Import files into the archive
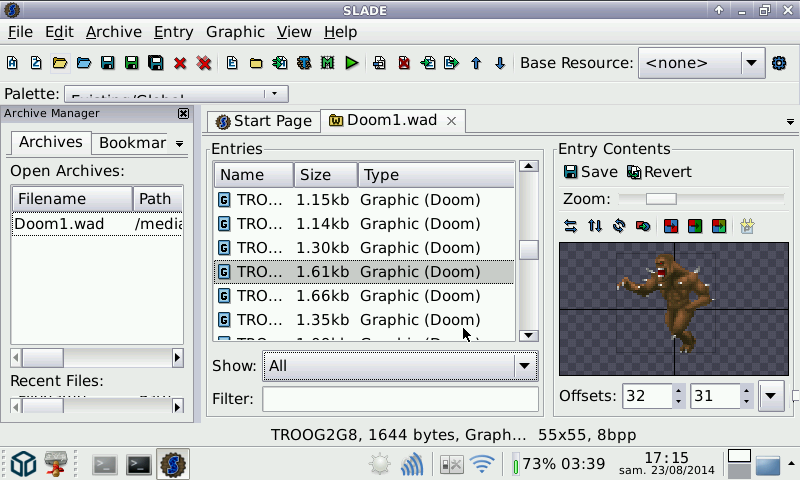Screen dimensions: 800x480 coord(280,63)
